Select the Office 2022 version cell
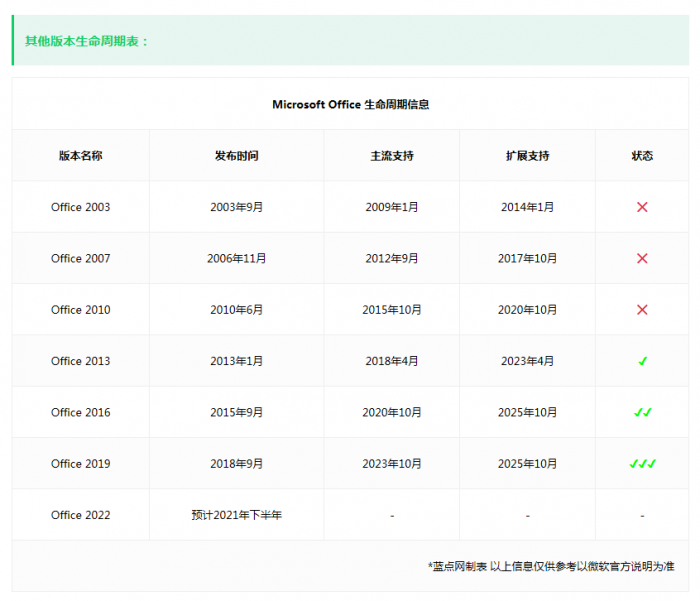The width and height of the screenshot is (700, 601). coord(80,515)
